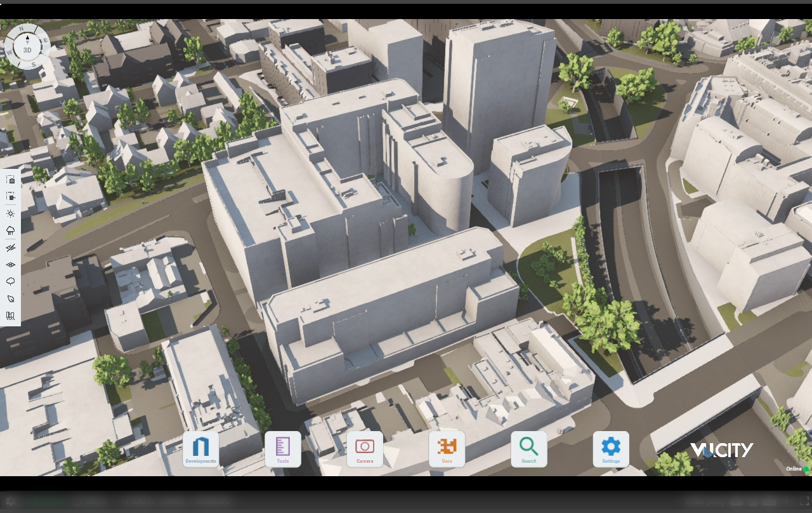Toggle the terrain layer diamond icon
The width and height of the screenshot is (812, 513).
pos(10,265)
